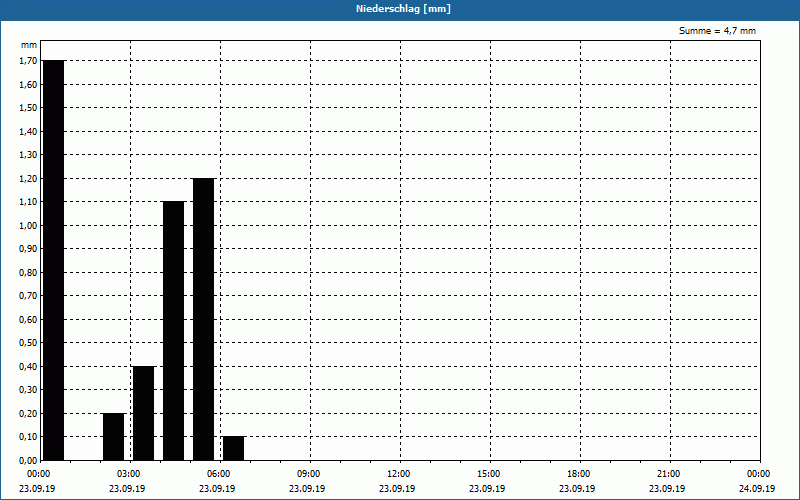Click the Niederschlag [mm] chart title
800x500 pixels.
pyautogui.click(x=403, y=9)
